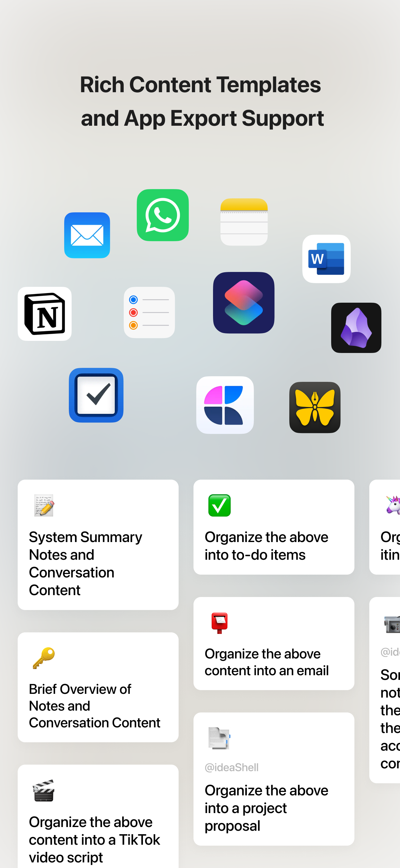Select the Apple Notes app icon

(244, 222)
